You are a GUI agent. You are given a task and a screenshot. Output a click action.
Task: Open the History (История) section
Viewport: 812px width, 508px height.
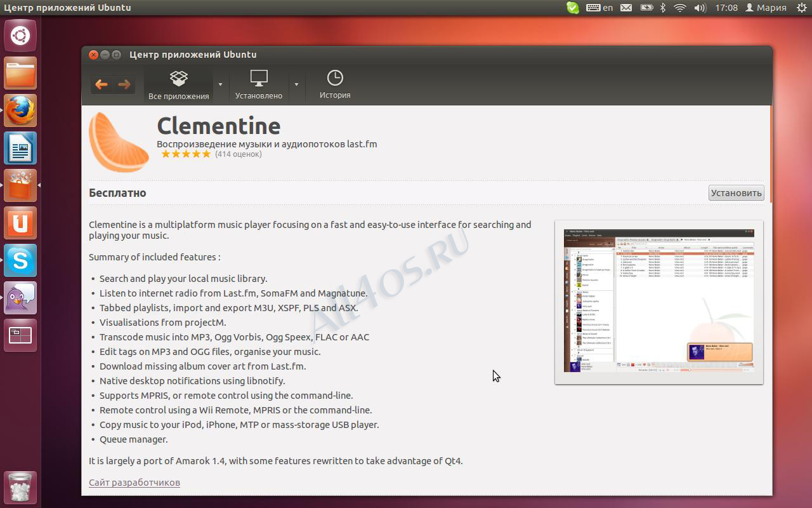(x=335, y=85)
